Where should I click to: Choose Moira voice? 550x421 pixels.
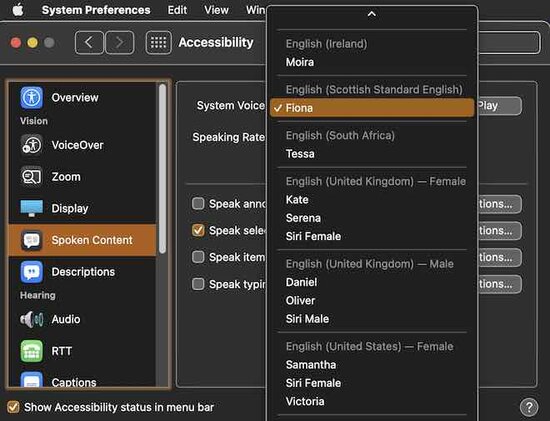pos(372,62)
